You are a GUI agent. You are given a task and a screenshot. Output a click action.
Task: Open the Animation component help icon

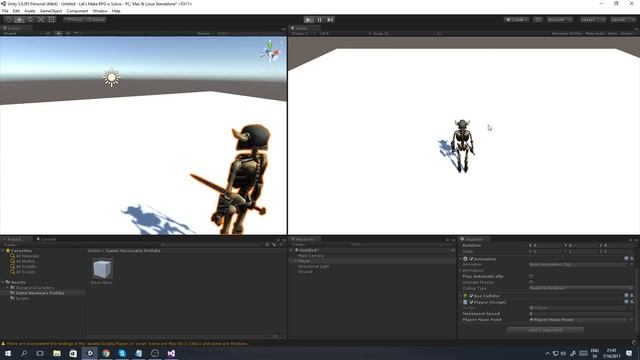pos(627,259)
